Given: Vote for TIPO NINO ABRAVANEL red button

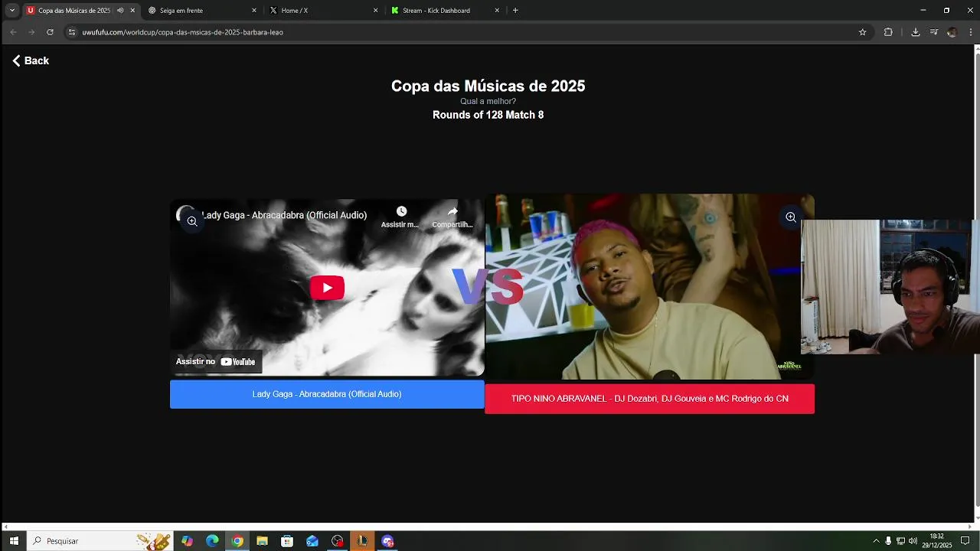Looking at the screenshot, I should click(x=649, y=399).
